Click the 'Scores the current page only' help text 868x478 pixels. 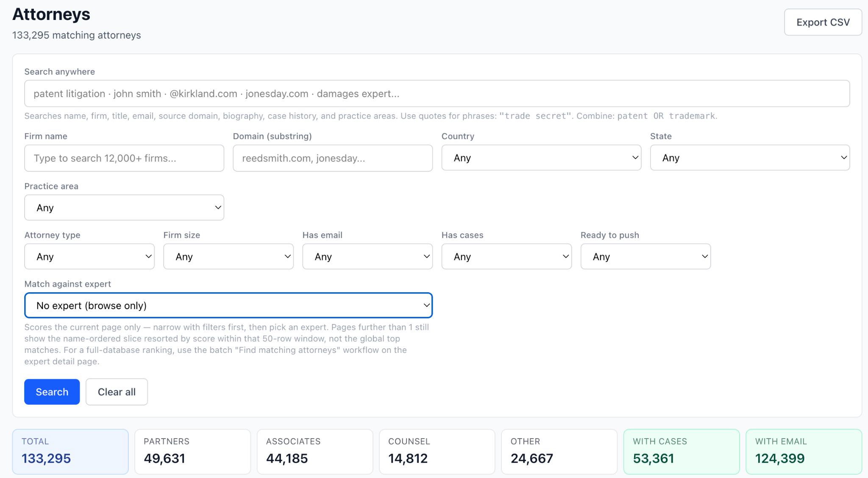[x=227, y=344]
